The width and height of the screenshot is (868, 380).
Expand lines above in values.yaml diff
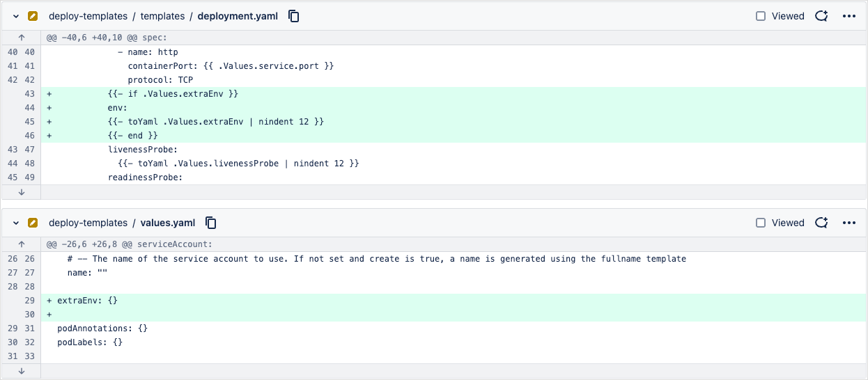point(21,244)
